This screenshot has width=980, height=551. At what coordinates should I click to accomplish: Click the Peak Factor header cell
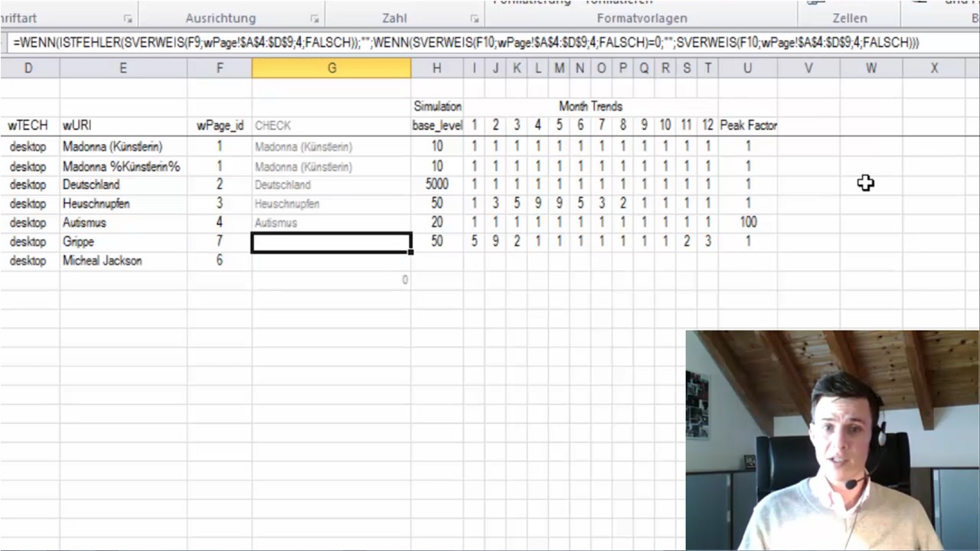tap(748, 126)
